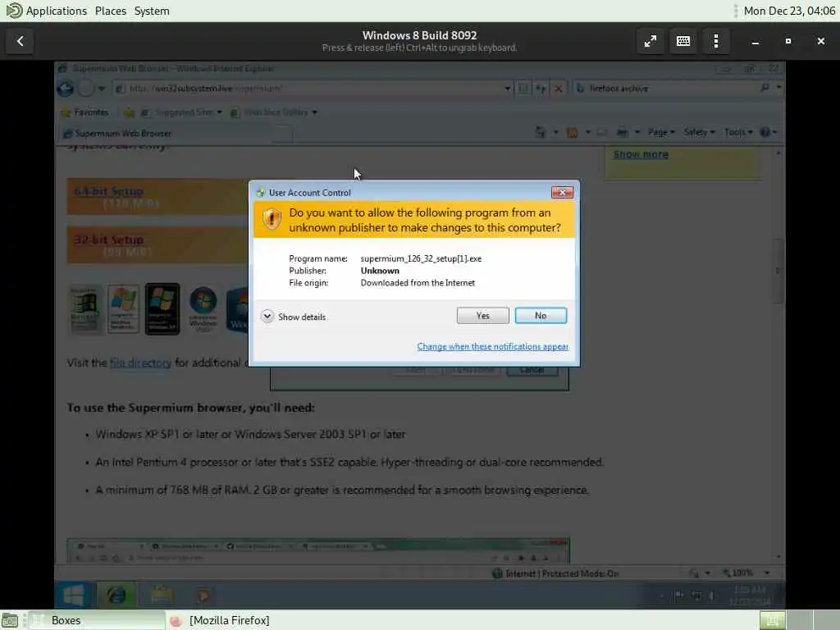
Task: Click the IE search magnifier icon
Action: [765, 88]
